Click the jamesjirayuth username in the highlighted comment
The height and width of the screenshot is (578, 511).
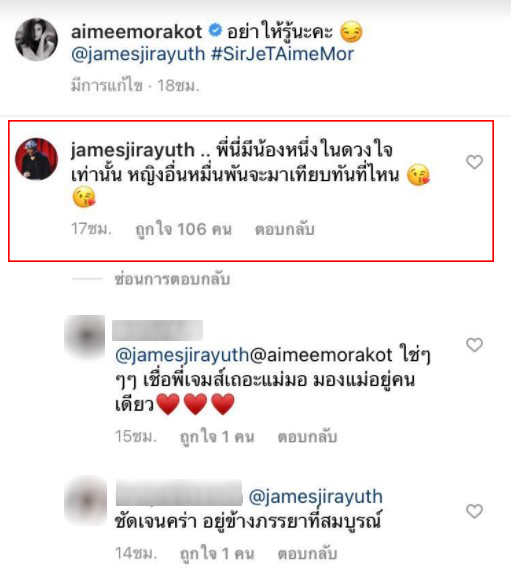pyautogui.click(x=133, y=150)
